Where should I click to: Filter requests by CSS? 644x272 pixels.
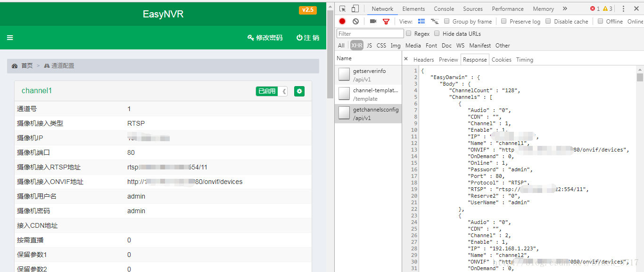point(381,46)
